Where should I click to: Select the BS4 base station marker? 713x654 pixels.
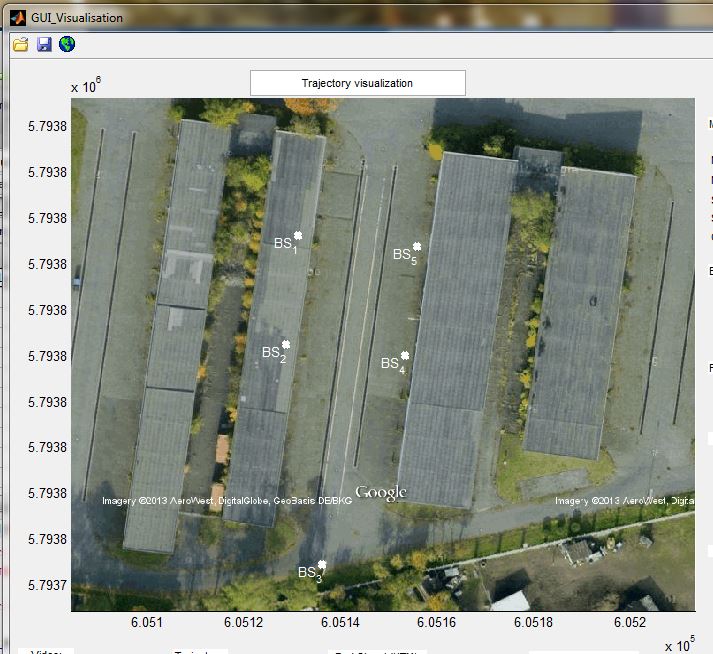pos(405,355)
